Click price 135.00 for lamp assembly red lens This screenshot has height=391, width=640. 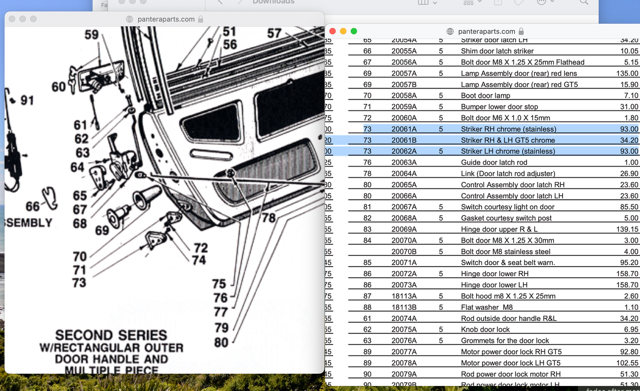[627, 73]
